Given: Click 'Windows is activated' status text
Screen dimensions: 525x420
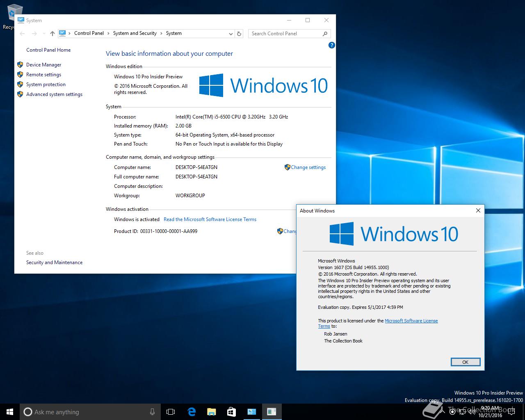Looking at the screenshot, I should 137,219.
